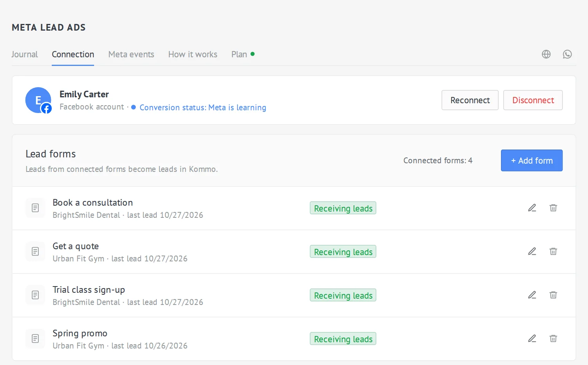Edit the Spring promo form
This screenshot has width=588, height=365.
pos(532,339)
